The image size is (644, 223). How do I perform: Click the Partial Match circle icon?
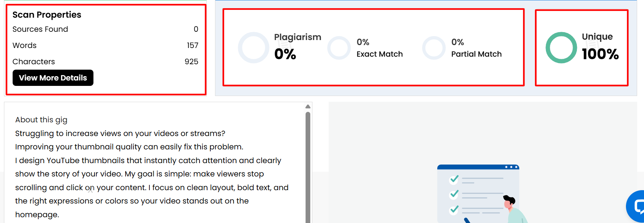(x=434, y=47)
